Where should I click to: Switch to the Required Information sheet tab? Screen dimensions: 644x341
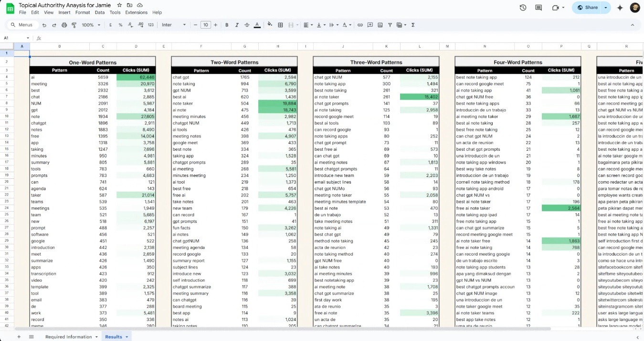pyautogui.click(x=71, y=337)
